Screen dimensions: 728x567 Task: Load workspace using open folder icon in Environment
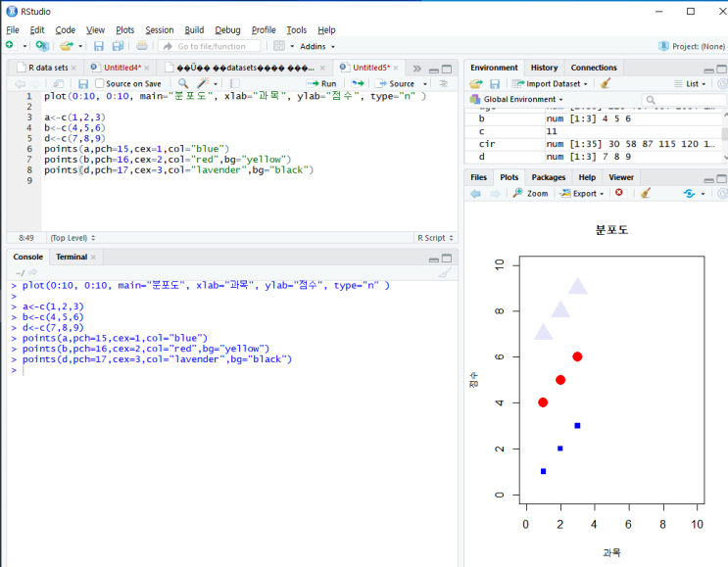[476, 84]
